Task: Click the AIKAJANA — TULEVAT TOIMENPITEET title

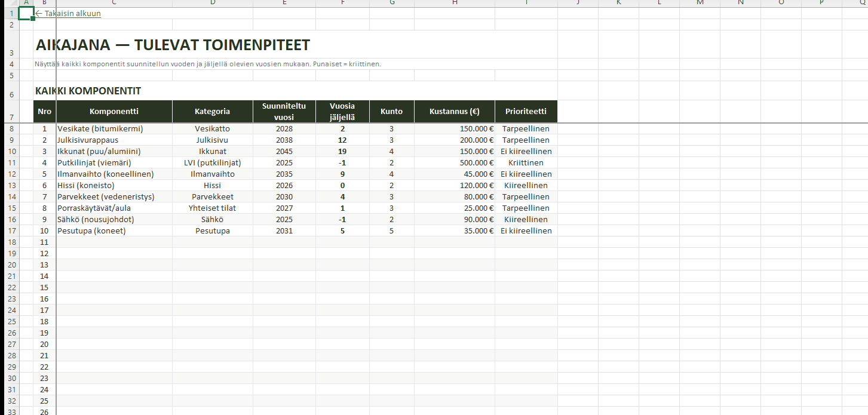Action: click(x=173, y=45)
